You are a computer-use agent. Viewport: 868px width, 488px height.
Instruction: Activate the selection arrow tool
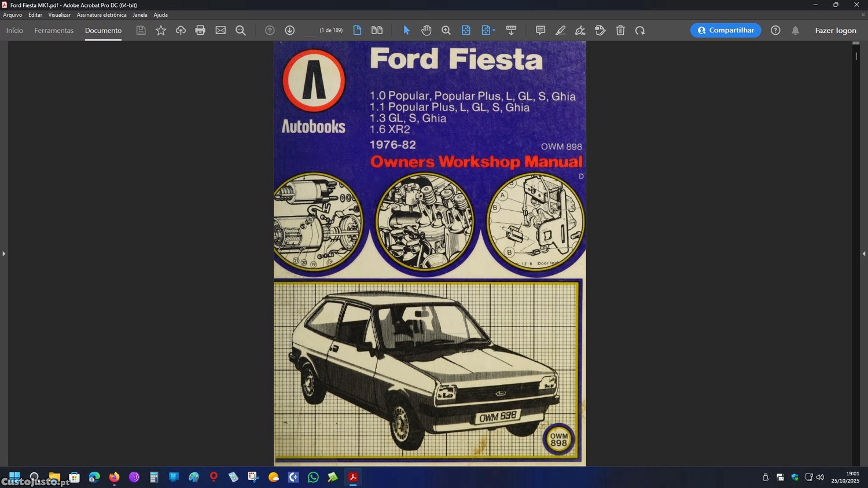406,30
